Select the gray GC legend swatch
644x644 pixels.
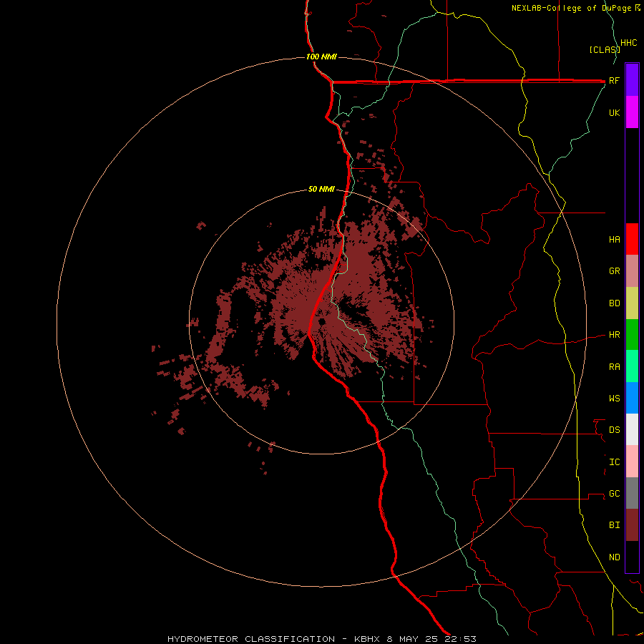[632, 493]
